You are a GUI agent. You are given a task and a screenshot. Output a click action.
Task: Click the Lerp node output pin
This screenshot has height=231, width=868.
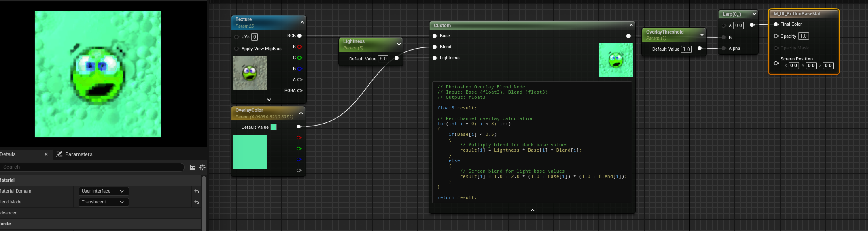(752, 25)
